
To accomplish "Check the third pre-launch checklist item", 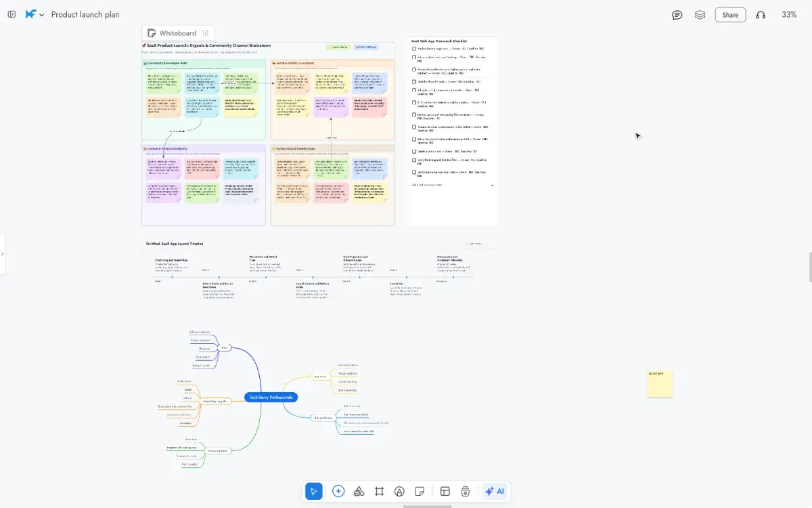I will click(414, 69).
